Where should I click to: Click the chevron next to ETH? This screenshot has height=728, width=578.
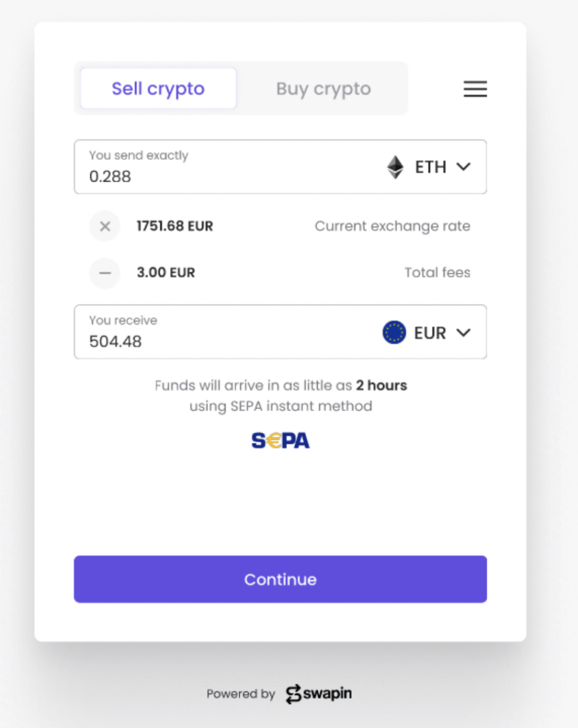464,167
